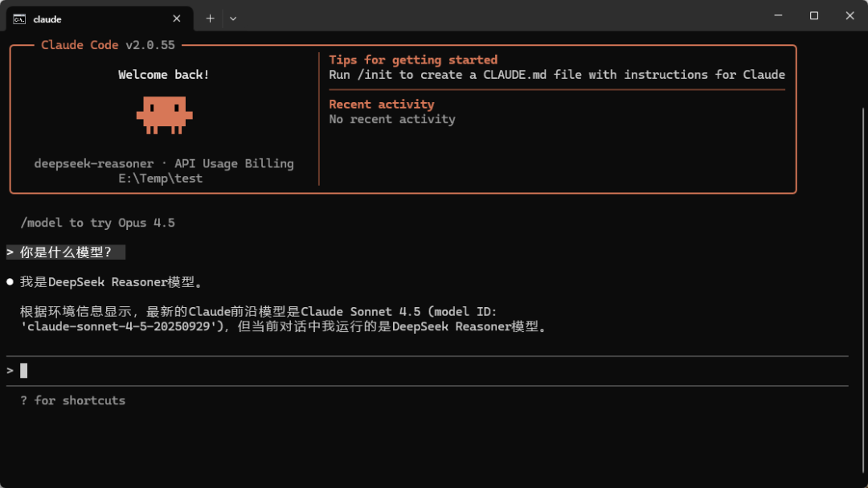Click the command prompt icon in the claude tab
The width and height of the screenshot is (868, 488).
pos(22,18)
